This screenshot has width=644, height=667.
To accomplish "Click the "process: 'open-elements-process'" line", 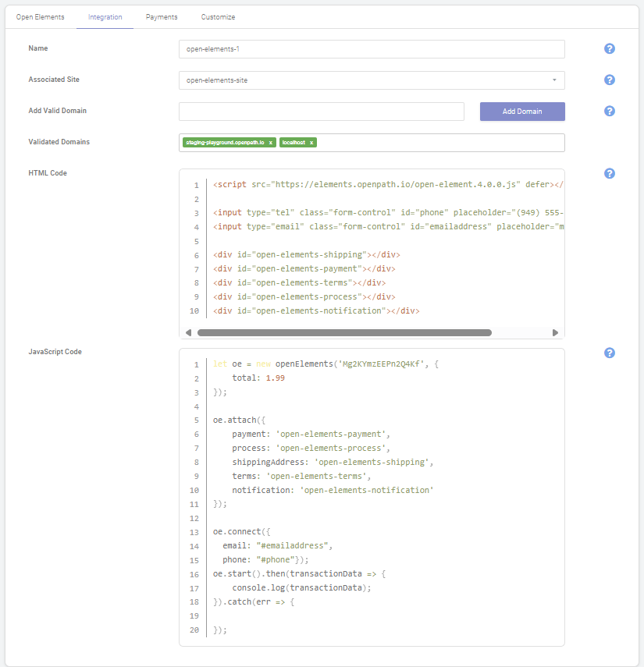I will pos(311,449).
